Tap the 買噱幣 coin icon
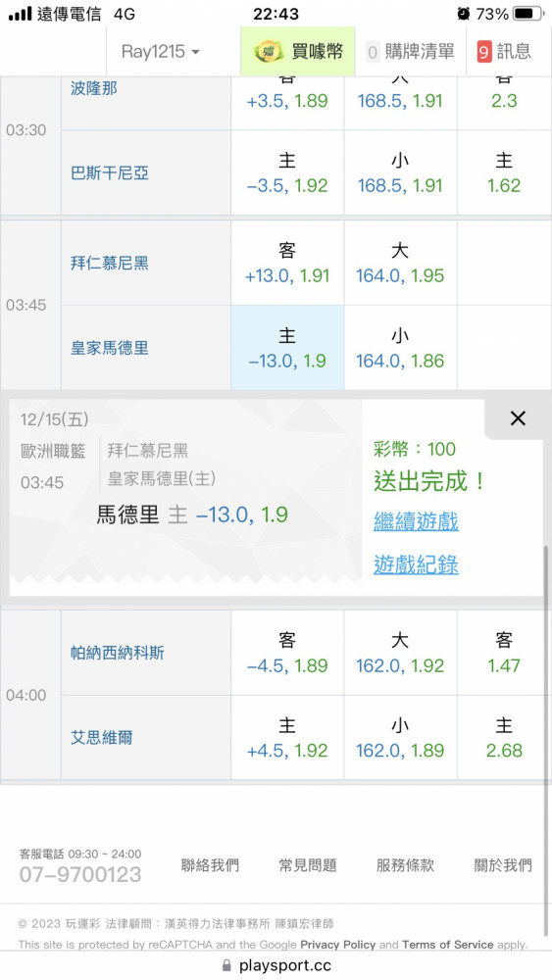Image resolution: width=552 pixels, height=980 pixels. coord(269,51)
